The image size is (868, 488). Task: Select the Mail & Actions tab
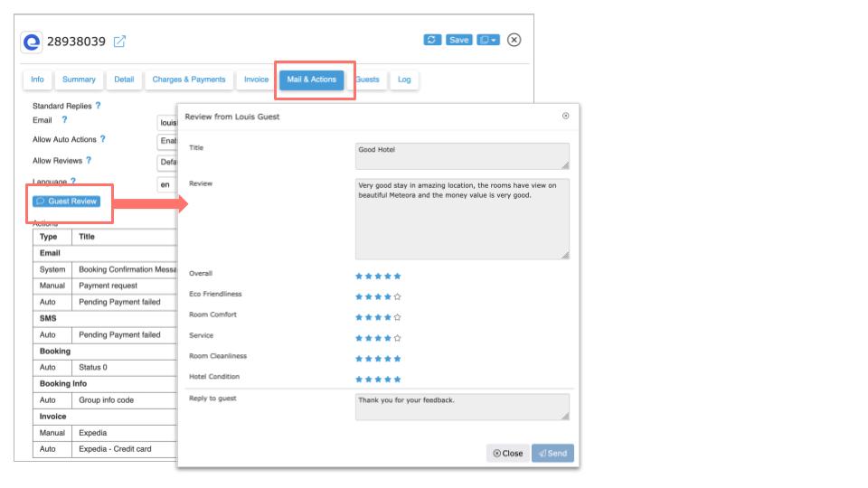312,80
